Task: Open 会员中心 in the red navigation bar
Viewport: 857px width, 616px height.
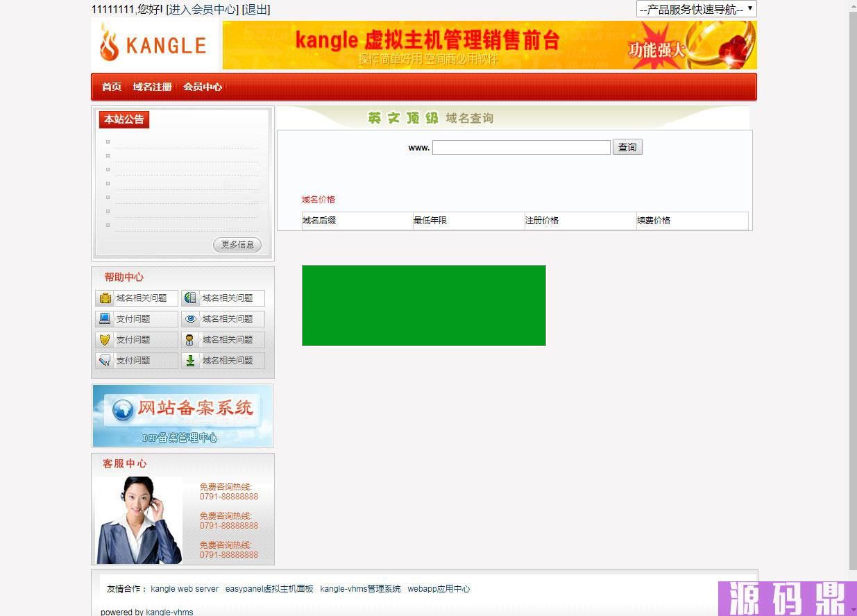Action: pyautogui.click(x=203, y=87)
